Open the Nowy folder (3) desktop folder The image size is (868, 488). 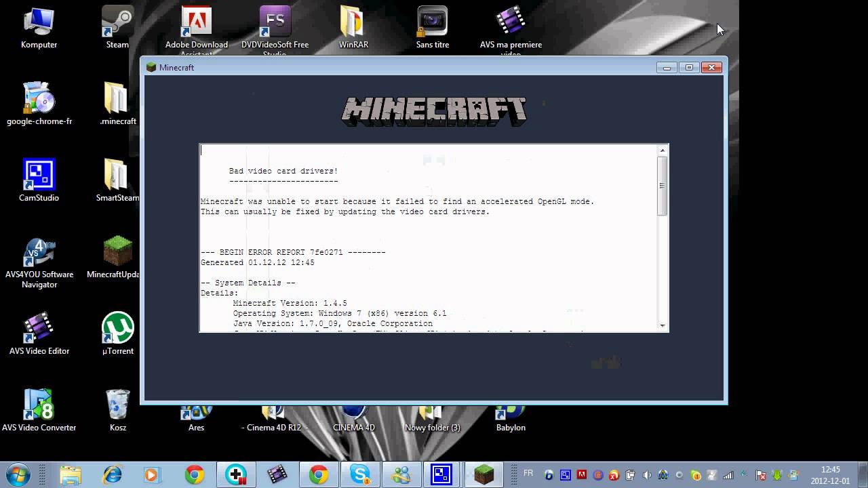[432, 419]
